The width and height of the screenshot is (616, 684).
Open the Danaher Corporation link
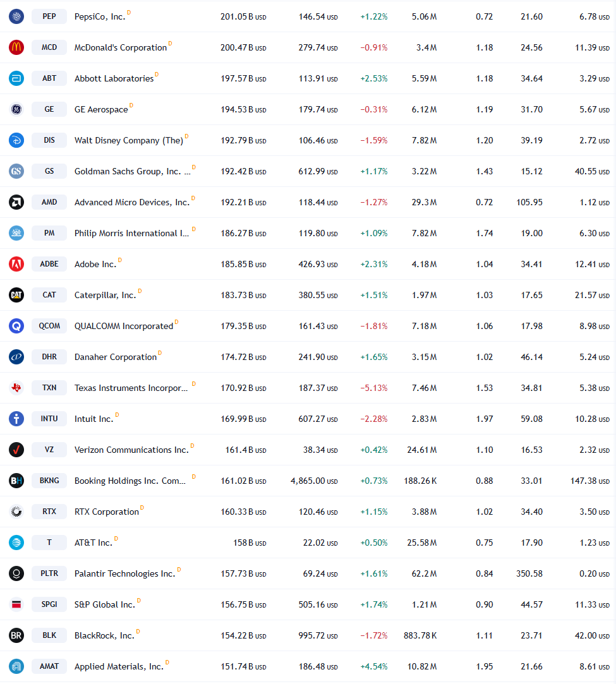[x=116, y=357]
